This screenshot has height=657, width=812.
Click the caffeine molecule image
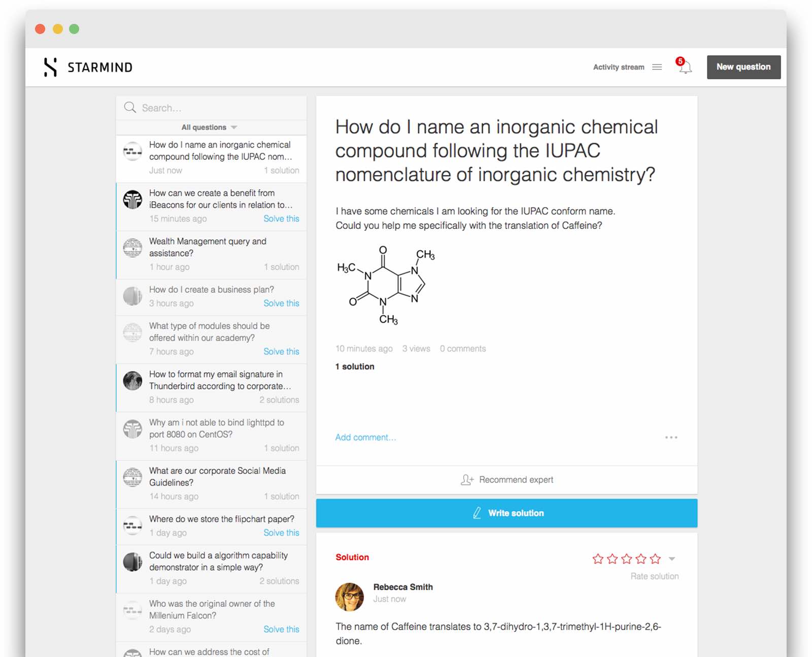click(x=386, y=285)
